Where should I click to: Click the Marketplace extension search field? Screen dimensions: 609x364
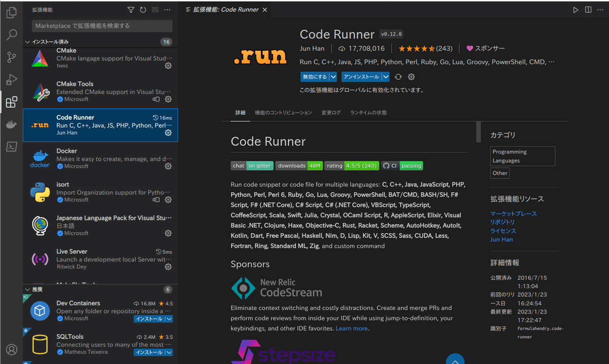coord(102,26)
